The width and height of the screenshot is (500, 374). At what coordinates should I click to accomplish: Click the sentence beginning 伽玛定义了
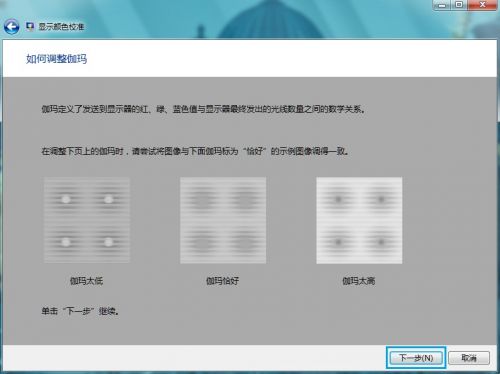click(203, 109)
